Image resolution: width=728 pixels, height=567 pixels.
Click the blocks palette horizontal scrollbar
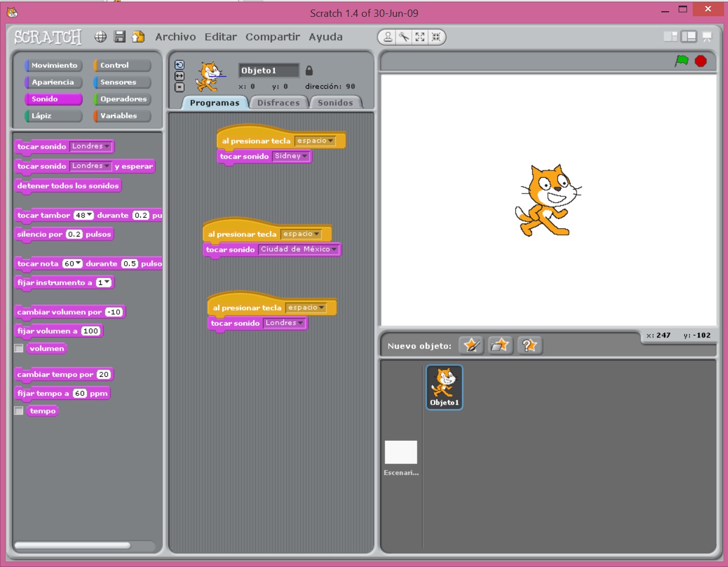point(72,545)
